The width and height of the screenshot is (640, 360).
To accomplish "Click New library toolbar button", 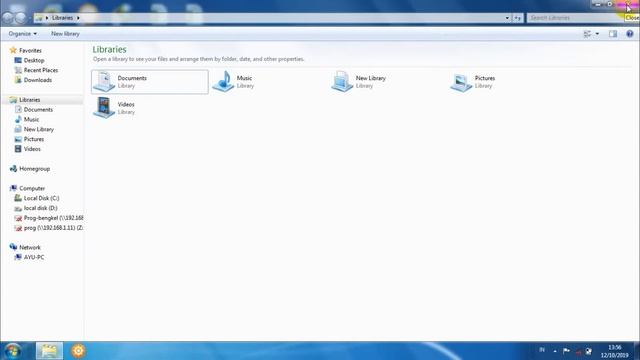I will (x=65, y=34).
